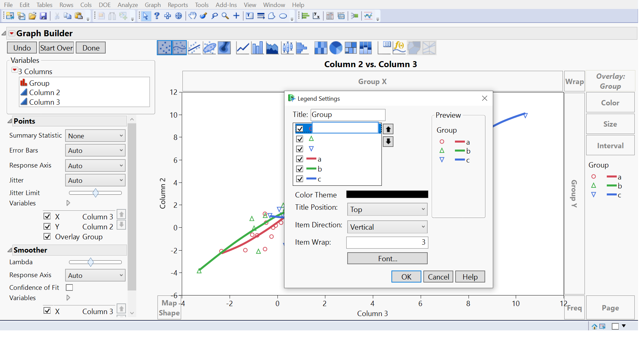Image resolution: width=644 pixels, height=338 pixels.
Task: Select the Ellipse element icon
Action: [x=209, y=48]
